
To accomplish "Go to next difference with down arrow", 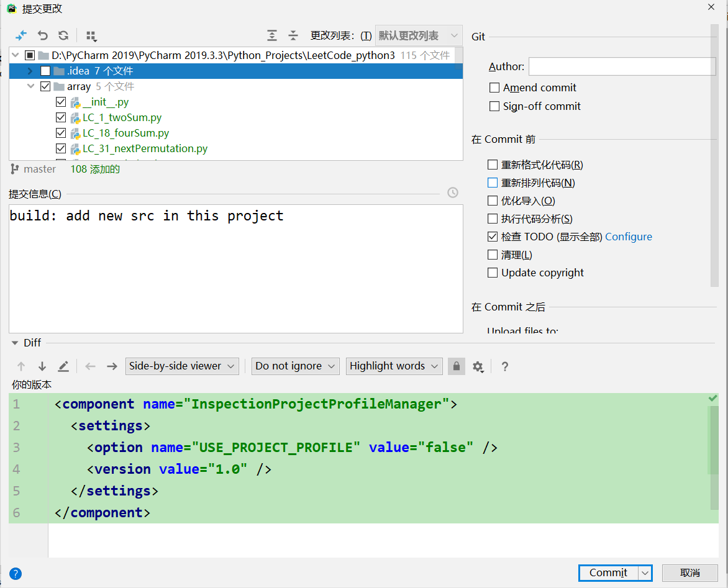I will tap(42, 366).
